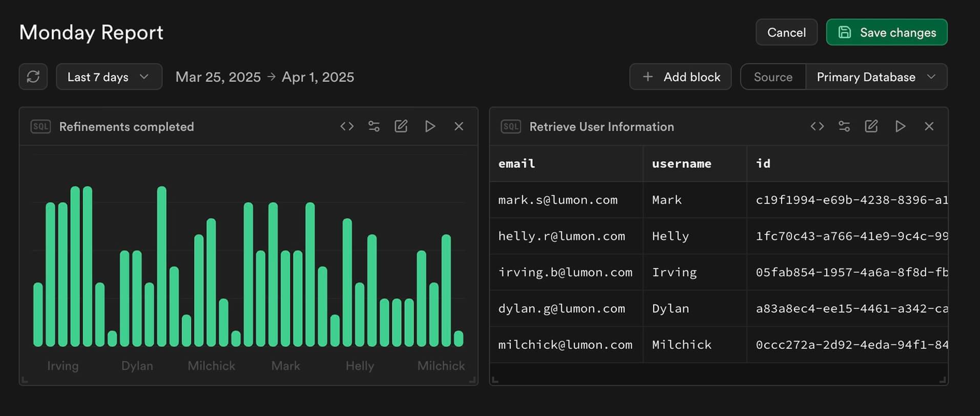The image size is (980, 416).
Task: Click the email column header
Action: point(566,164)
